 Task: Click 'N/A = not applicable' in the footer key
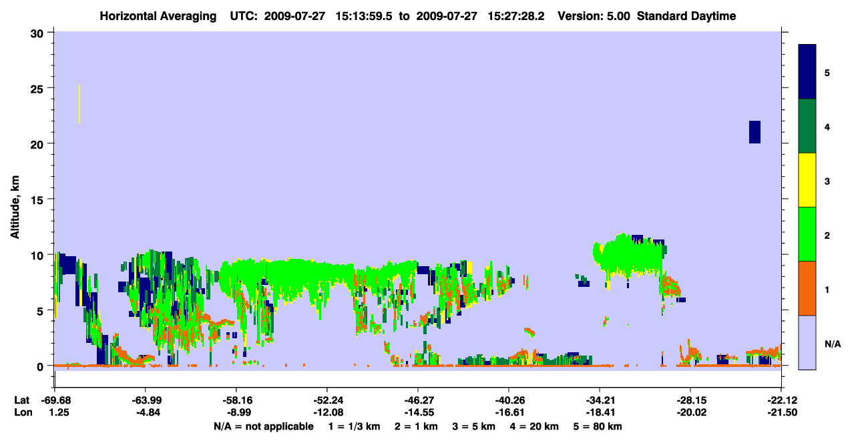[263, 426]
